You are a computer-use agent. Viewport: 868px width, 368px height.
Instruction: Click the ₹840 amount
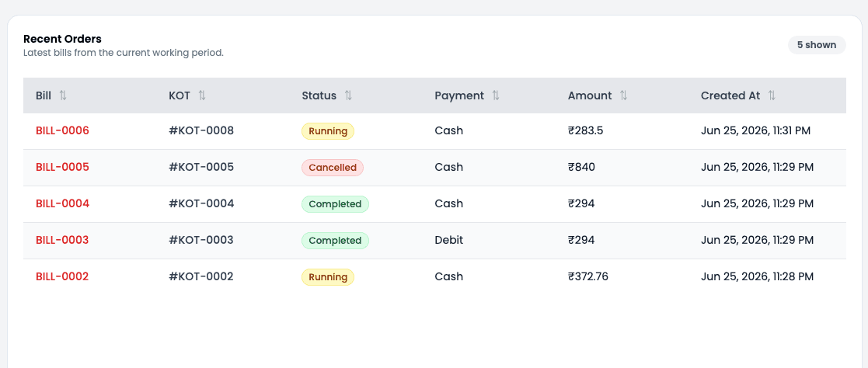pyautogui.click(x=582, y=167)
